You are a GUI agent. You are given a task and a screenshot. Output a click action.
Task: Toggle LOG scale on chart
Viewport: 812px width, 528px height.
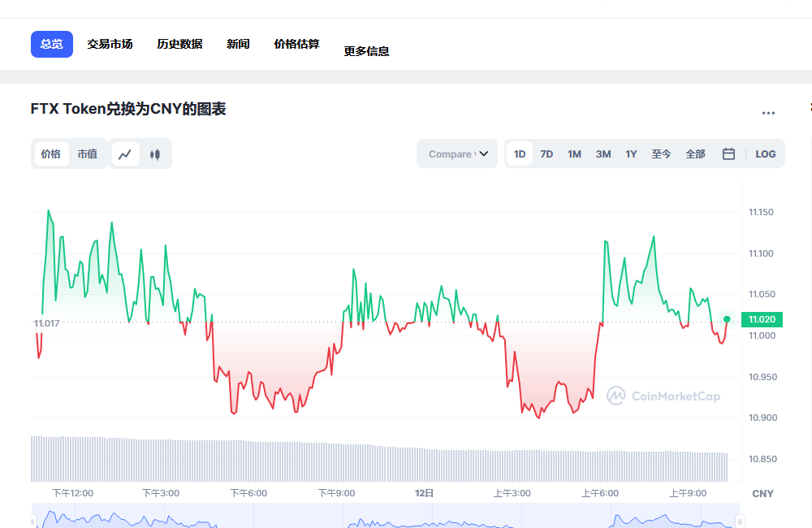tap(766, 154)
